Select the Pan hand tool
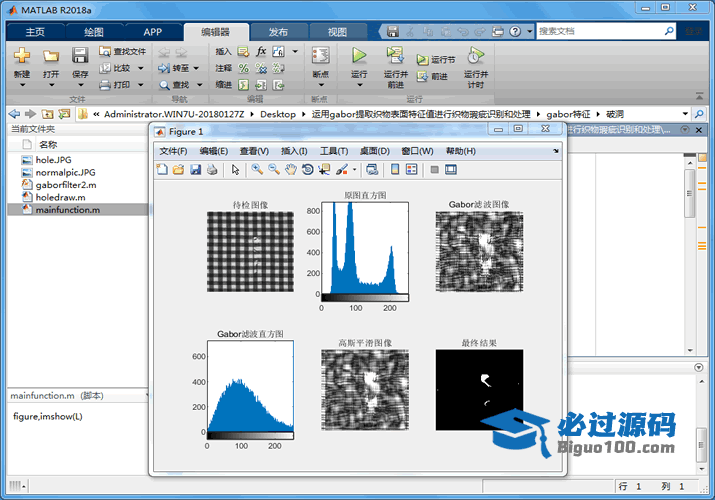This screenshot has height=500, width=715. pos(290,170)
